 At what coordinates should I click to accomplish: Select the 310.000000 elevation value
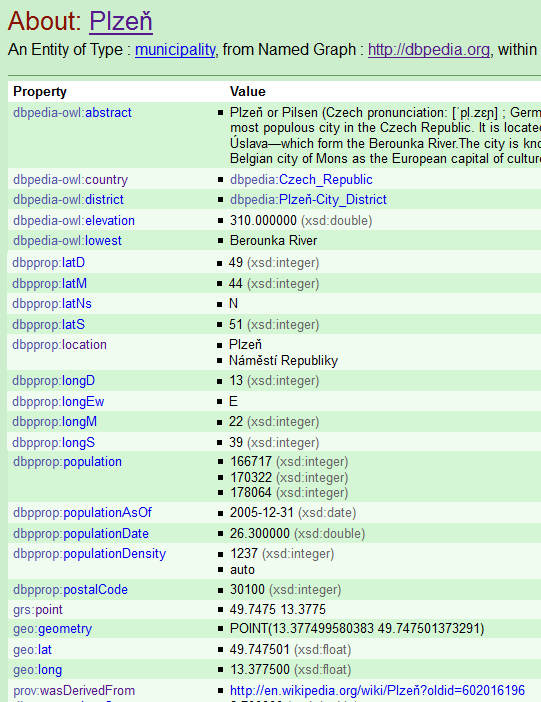click(x=263, y=221)
